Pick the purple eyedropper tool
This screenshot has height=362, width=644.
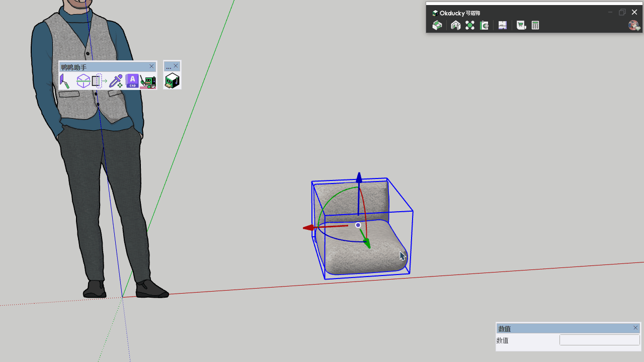(x=116, y=81)
